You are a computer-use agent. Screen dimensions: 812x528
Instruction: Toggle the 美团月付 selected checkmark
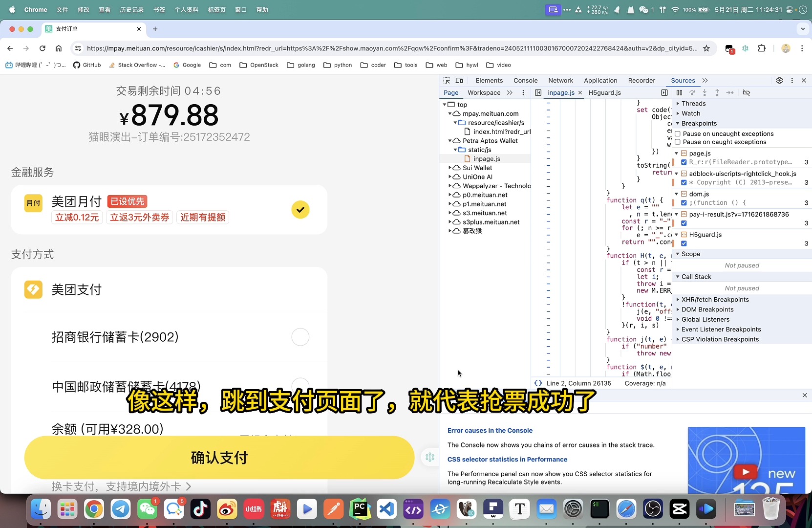[x=300, y=210]
